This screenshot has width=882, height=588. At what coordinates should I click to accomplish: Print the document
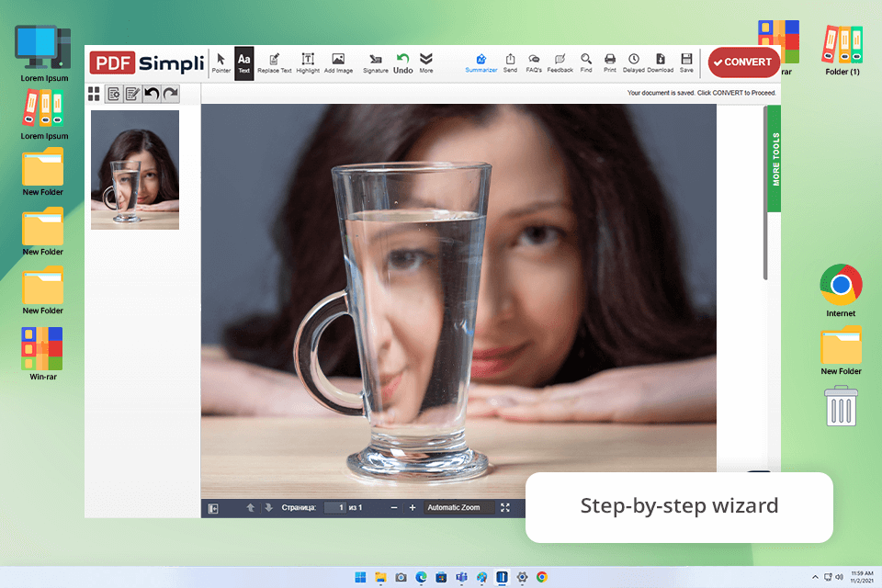(x=610, y=63)
